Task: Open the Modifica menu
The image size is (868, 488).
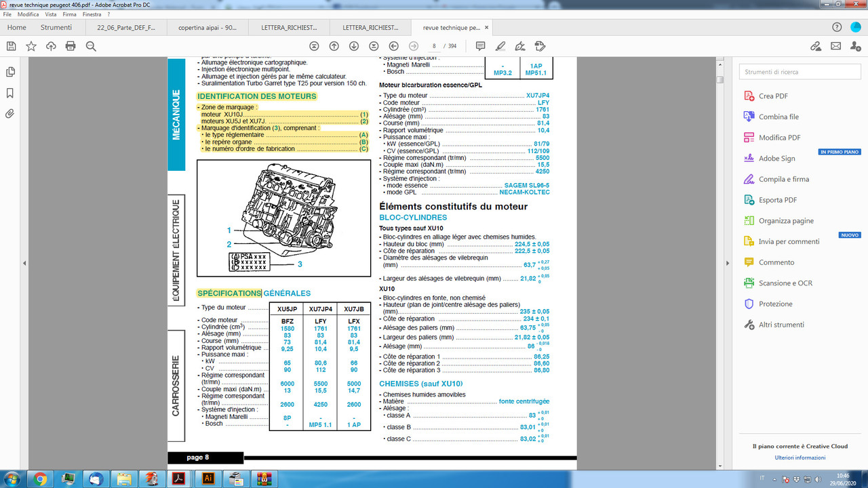Action: tap(28, 14)
